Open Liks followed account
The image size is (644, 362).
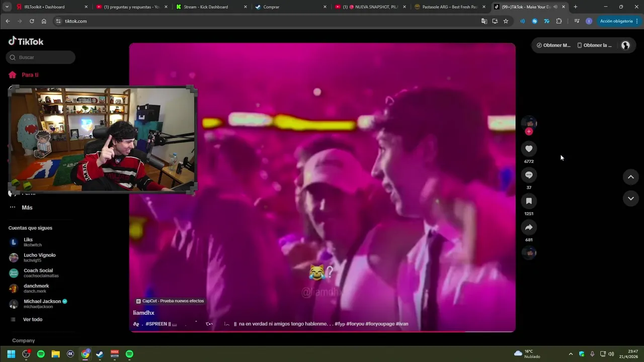(28, 242)
